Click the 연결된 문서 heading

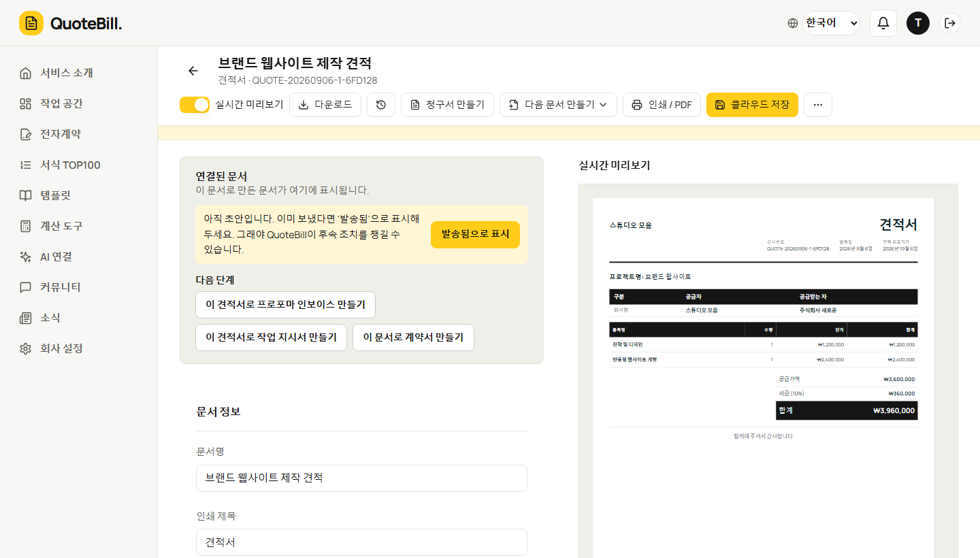click(221, 176)
